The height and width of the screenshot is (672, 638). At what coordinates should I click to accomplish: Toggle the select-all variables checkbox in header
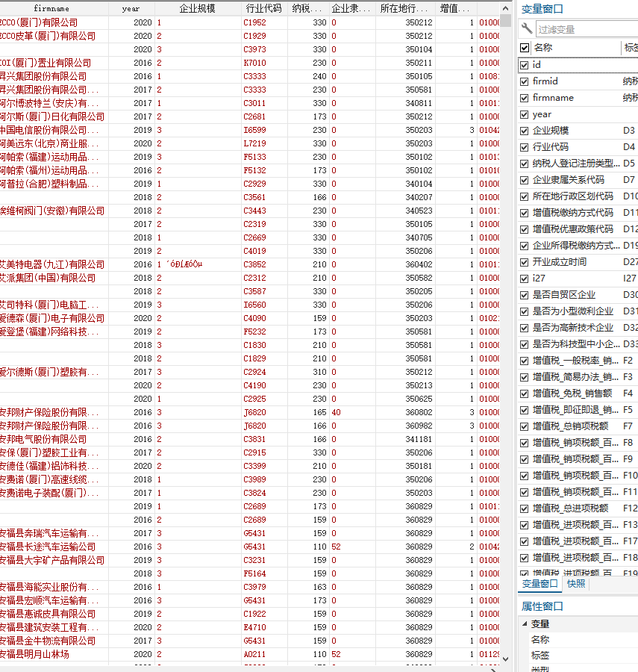[x=525, y=48]
